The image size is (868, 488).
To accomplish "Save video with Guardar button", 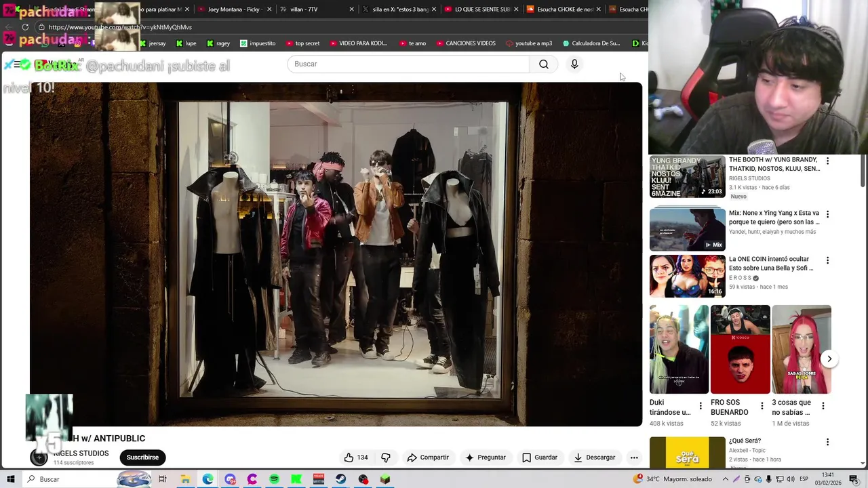I will 540,457.
